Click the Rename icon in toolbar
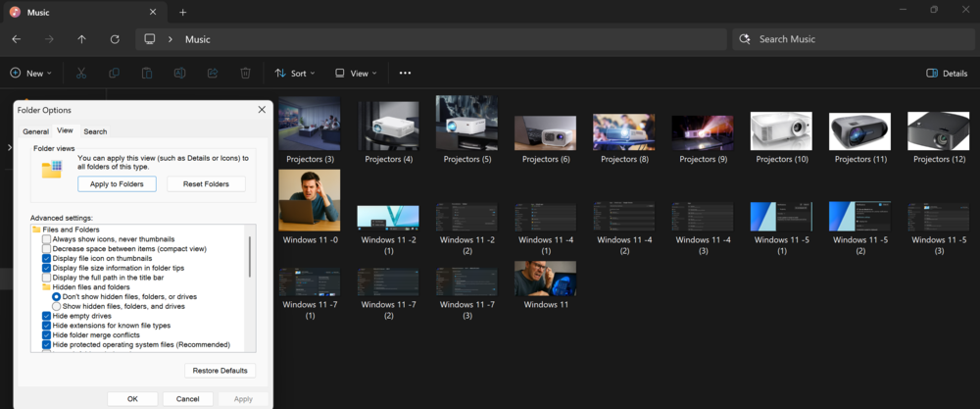The image size is (980, 409). click(179, 74)
